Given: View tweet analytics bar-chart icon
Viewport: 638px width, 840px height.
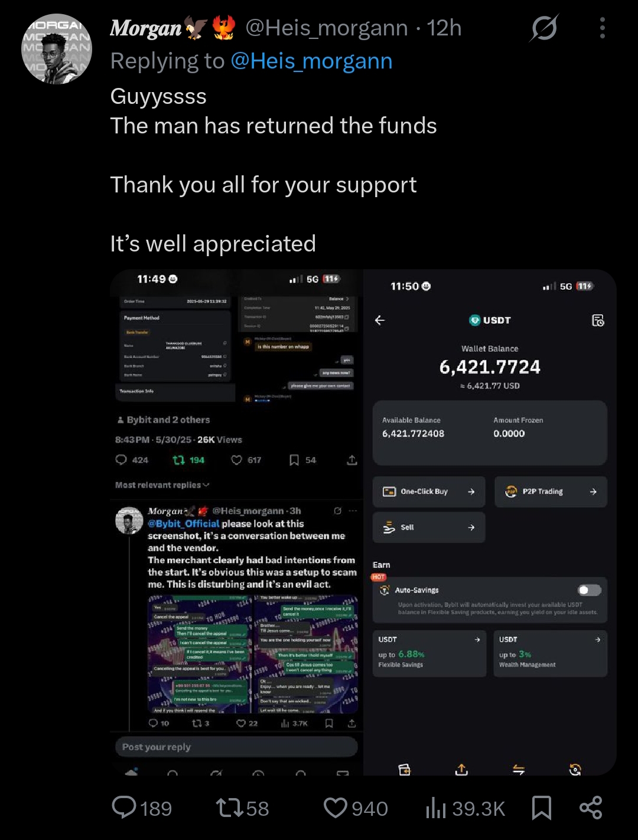Looking at the screenshot, I should click(x=436, y=808).
